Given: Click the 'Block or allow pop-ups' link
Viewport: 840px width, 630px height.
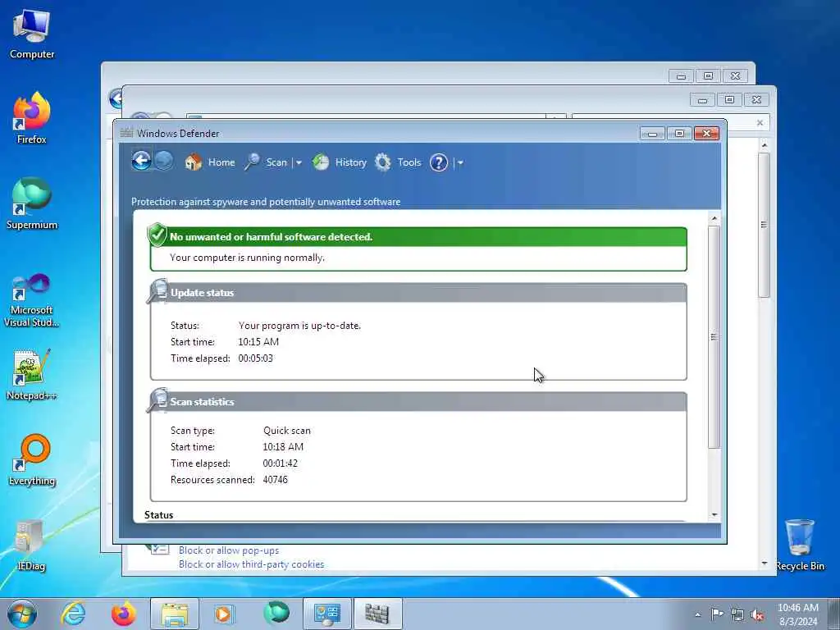Looking at the screenshot, I should click(229, 550).
